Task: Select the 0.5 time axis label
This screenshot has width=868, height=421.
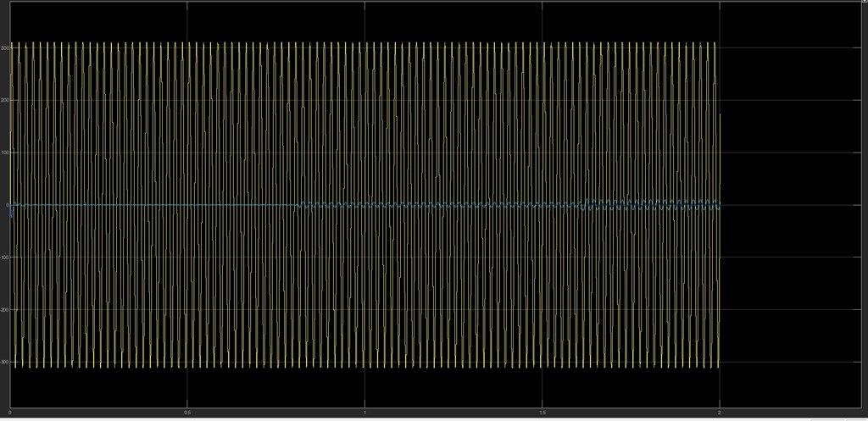Action: [x=187, y=413]
